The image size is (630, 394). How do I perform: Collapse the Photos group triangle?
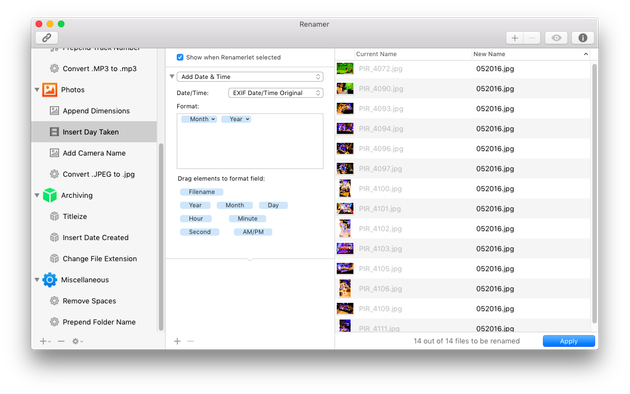point(37,90)
